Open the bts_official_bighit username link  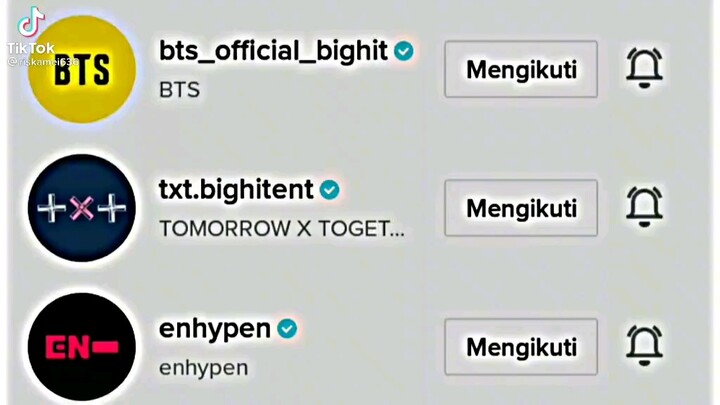click(x=273, y=51)
